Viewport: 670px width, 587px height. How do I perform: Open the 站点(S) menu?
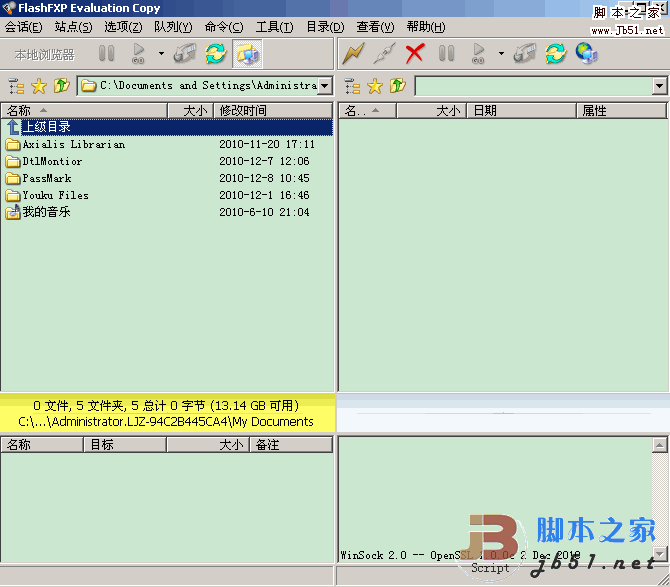click(x=73, y=27)
